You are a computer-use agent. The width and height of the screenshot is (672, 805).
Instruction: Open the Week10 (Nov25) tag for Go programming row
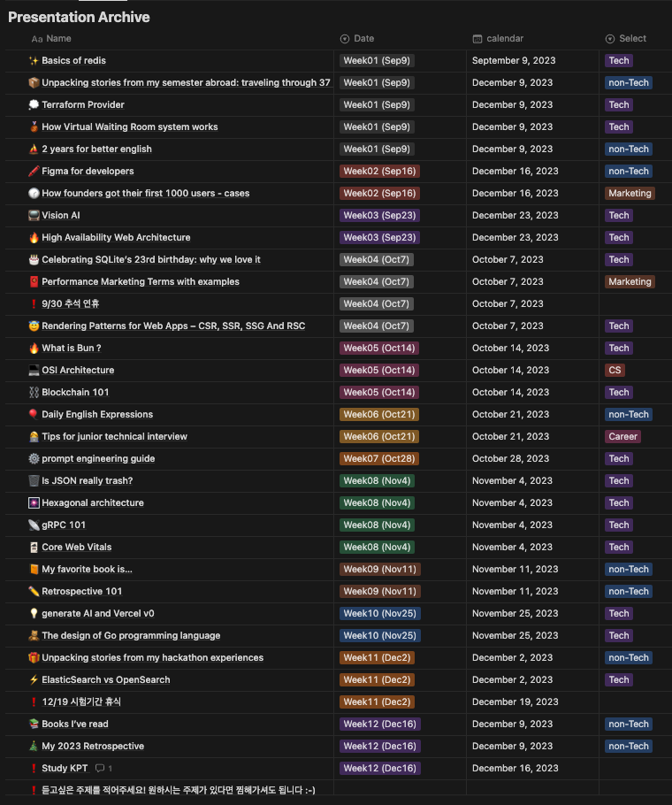tap(379, 635)
